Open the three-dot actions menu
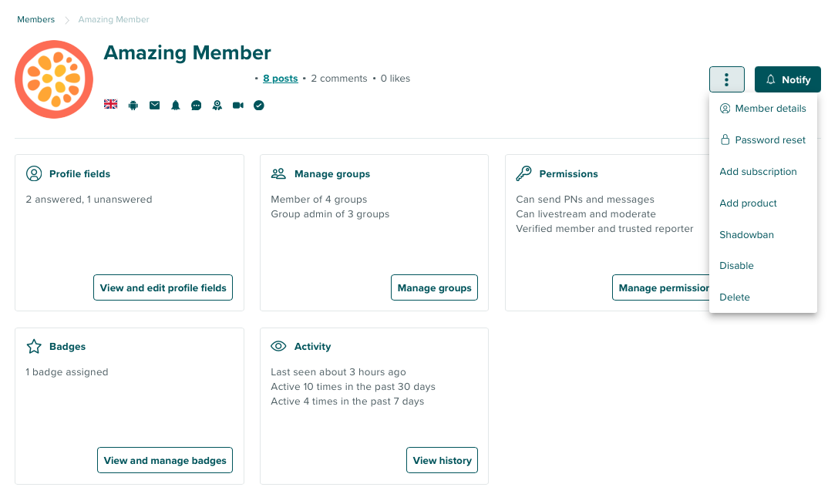Screen dimensions: 838x504 (x=726, y=79)
